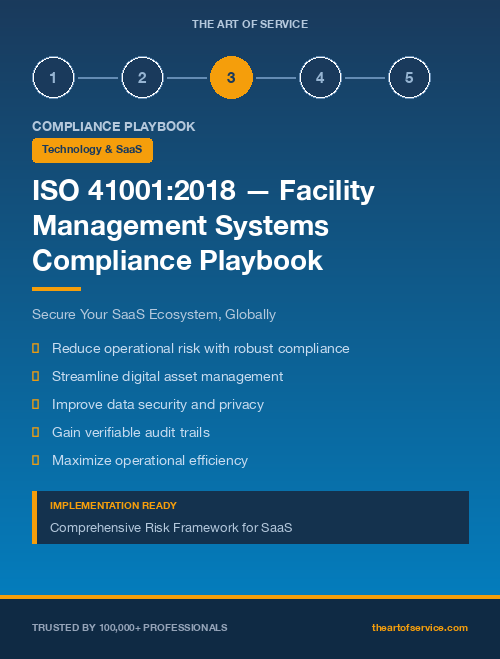This screenshot has width=500, height=659.
Task: Select step 4 circle in the progress row
Action: point(320,78)
